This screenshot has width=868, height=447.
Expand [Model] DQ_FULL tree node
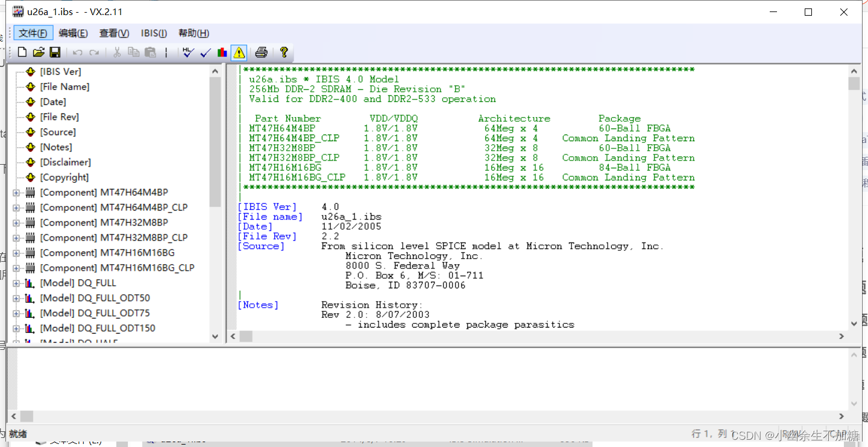[x=16, y=284]
